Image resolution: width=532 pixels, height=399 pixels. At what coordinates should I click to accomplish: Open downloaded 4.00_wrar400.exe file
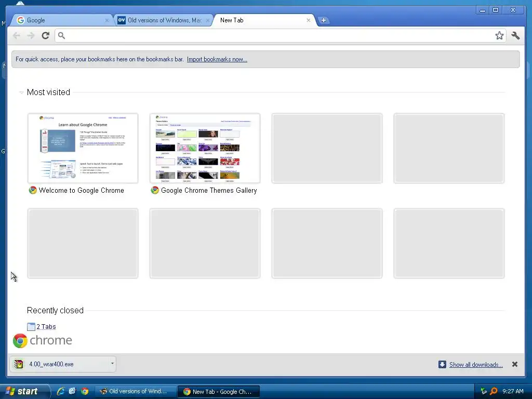click(59, 364)
